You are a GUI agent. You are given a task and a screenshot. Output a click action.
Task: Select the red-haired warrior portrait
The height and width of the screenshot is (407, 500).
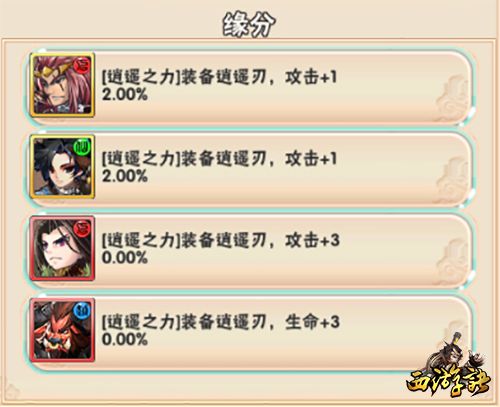click(x=62, y=85)
